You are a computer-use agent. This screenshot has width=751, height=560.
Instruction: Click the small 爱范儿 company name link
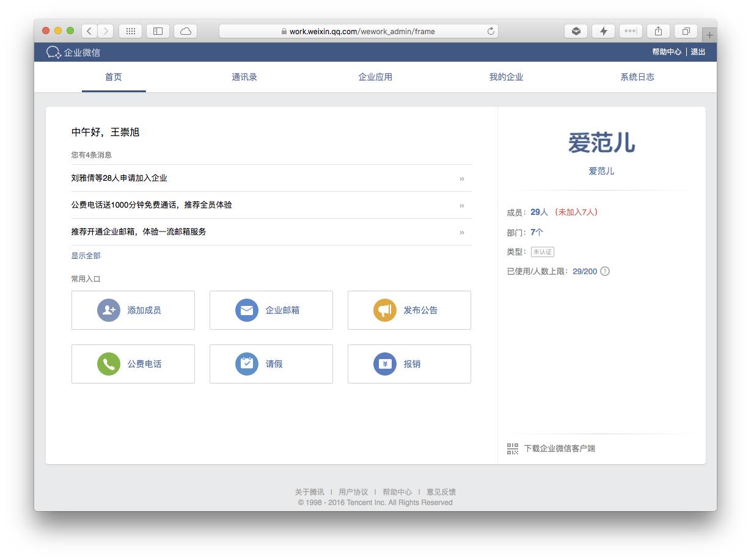[x=601, y=171]
